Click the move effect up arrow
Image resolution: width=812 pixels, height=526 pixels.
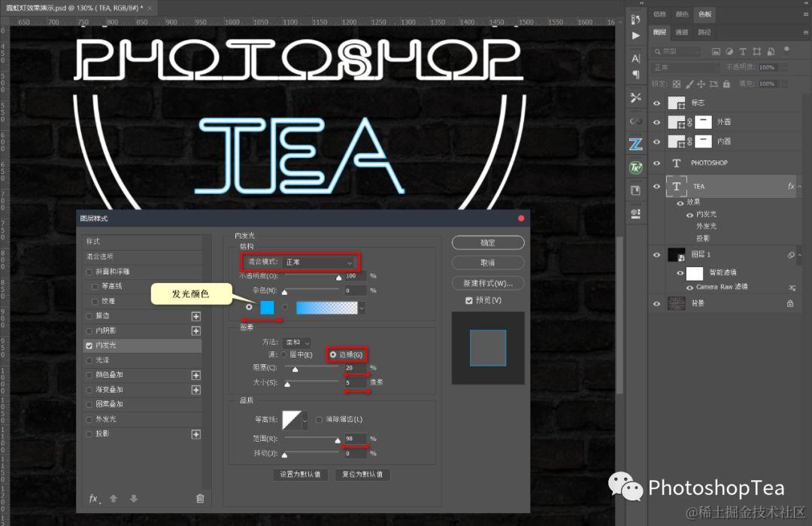[114, 499]
